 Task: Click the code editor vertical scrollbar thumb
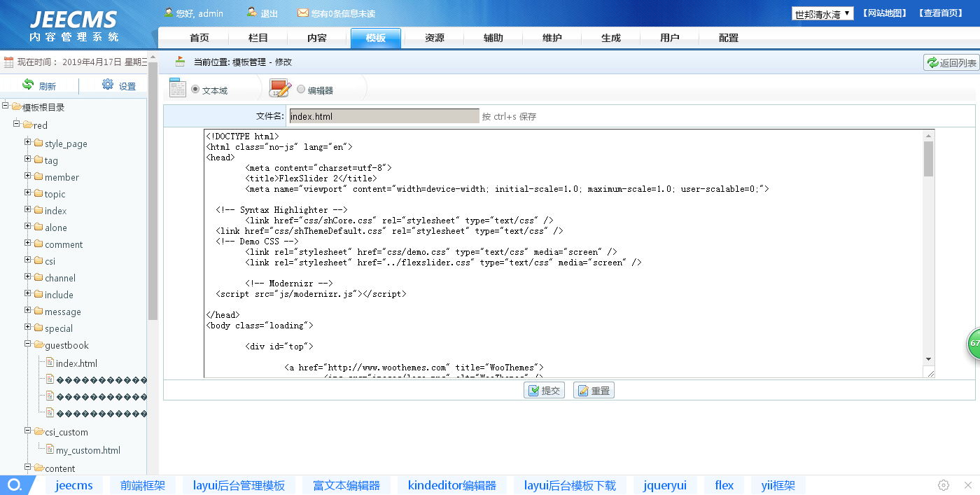(x=928, y=159)
